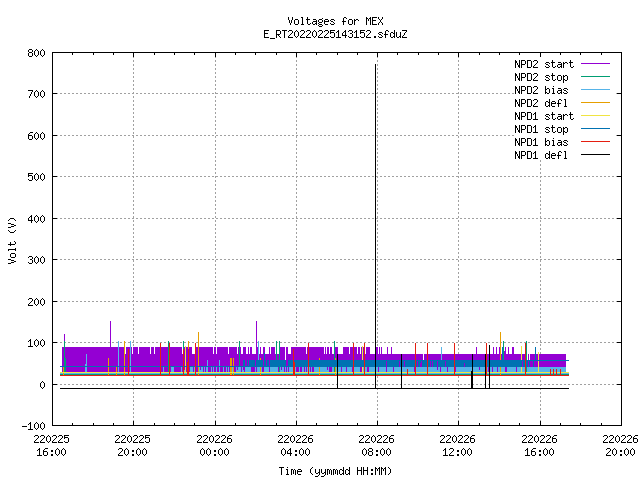Click the 'NPD2 stop' legend label
The height and width of the screenshot is (480, 640).
point(541,77)
